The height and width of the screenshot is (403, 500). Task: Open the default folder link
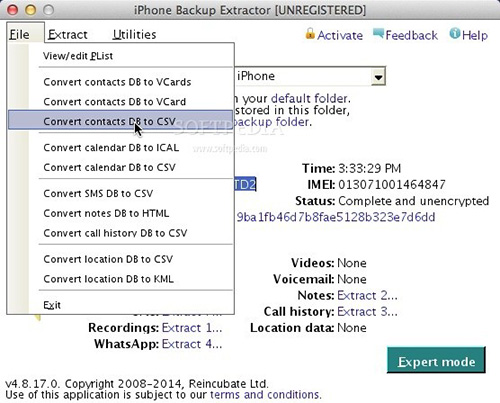(309, 98)
